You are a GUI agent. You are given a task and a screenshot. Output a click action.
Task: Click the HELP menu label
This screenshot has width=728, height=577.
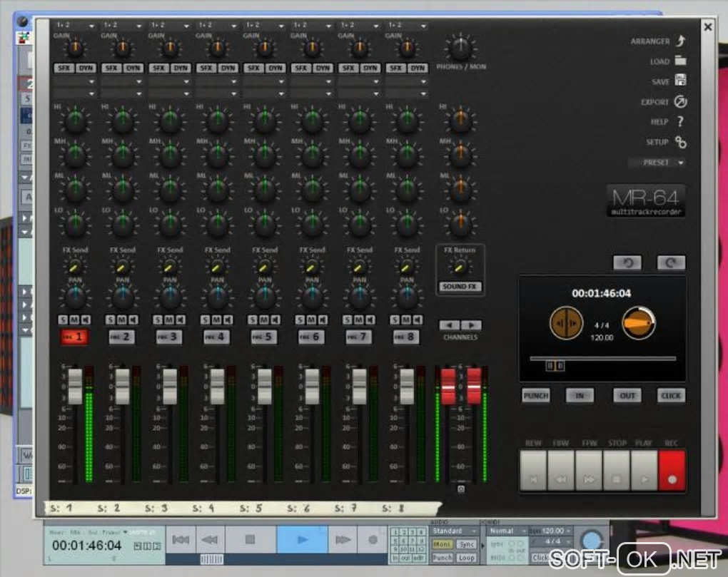(659, 122)
